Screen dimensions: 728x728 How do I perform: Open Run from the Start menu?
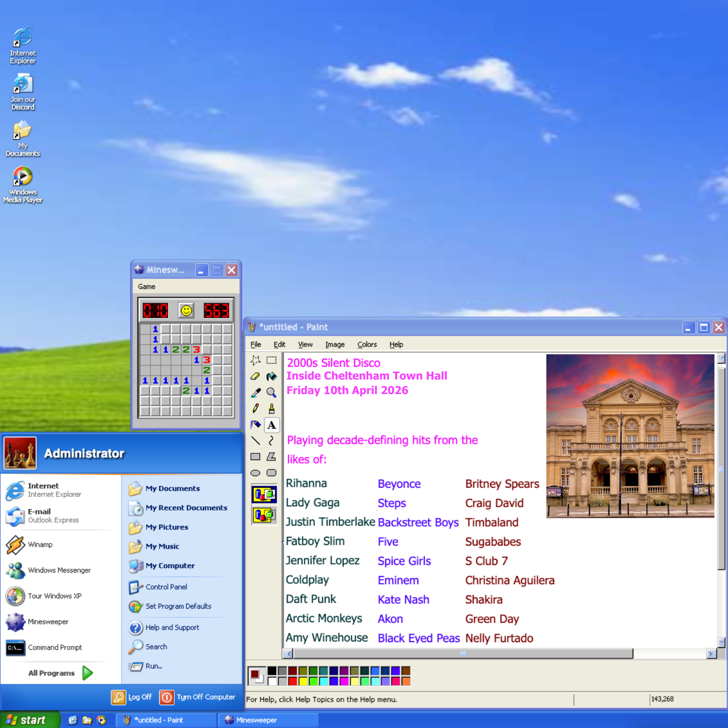[x=146, y=666]
